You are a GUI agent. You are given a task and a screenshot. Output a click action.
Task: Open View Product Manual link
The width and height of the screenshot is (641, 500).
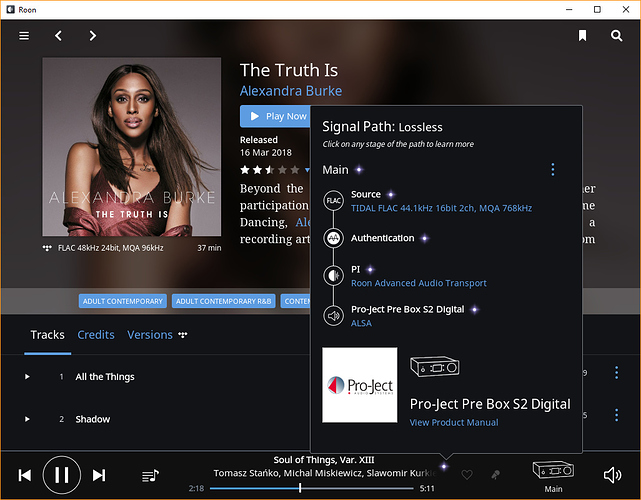tap(454, 422)
